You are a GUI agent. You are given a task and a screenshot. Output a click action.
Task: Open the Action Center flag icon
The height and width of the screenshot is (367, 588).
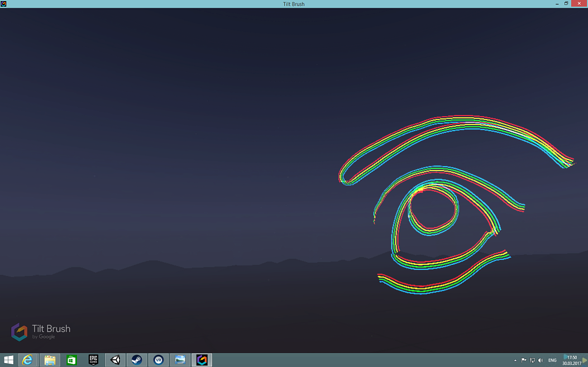524,361
